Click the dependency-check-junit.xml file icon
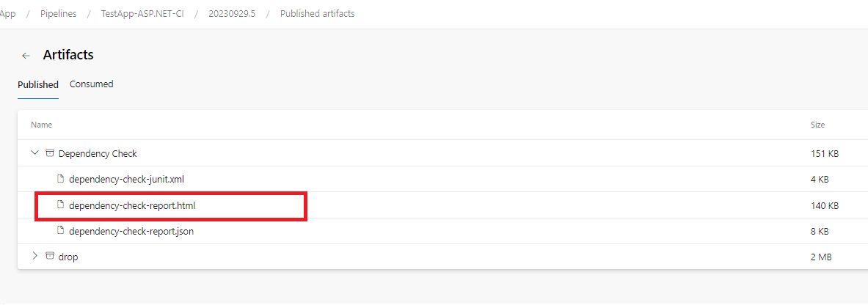Image resolution: width=868 pixels, height=305 pixels. (x=61, y=179)
